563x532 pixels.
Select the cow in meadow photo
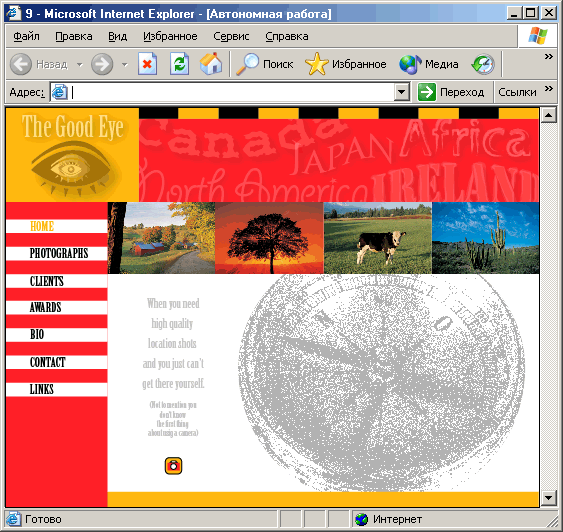[x=378, y=238]
